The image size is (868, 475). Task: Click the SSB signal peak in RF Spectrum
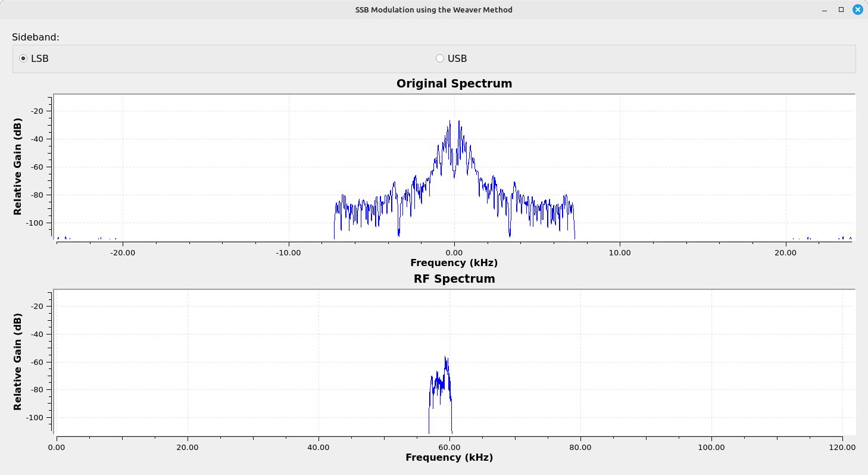coord(445,358)
